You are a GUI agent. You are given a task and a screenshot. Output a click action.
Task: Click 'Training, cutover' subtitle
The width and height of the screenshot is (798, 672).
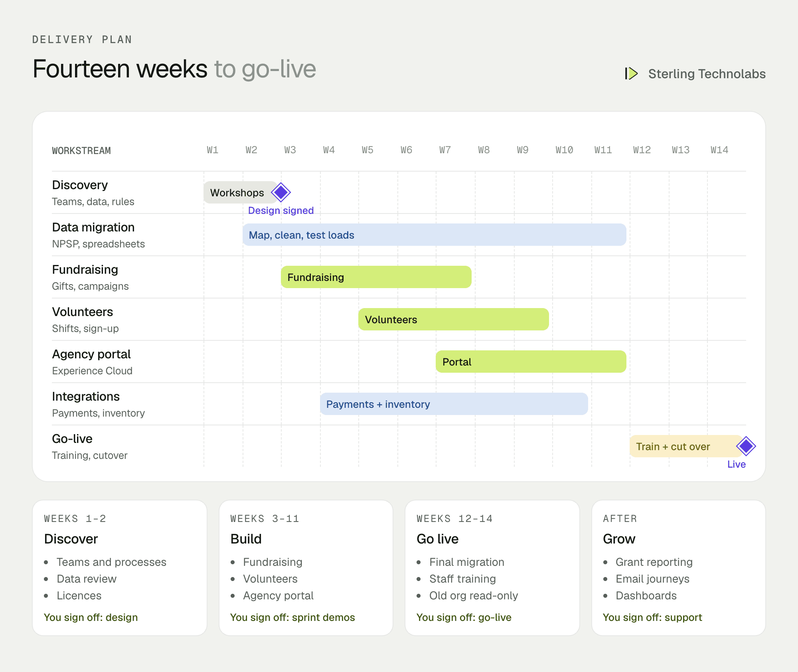[89, 455]
